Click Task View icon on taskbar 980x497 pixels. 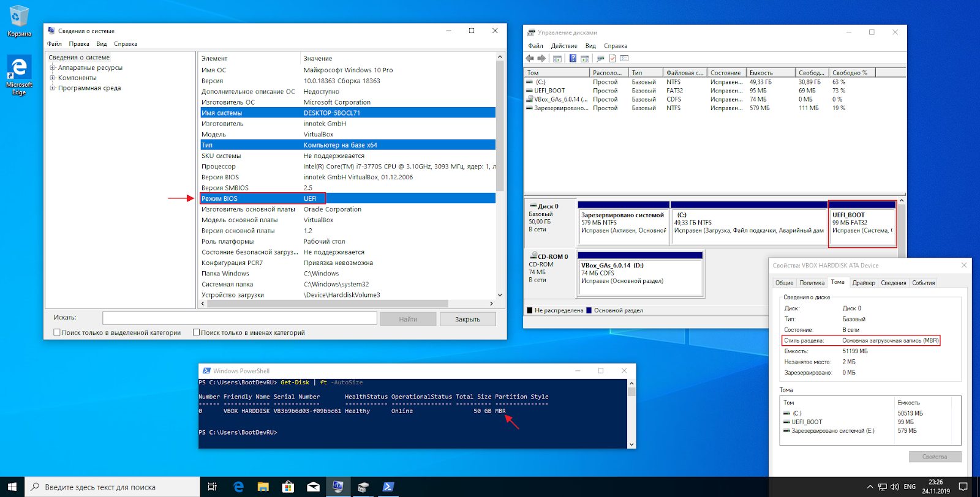(213, 487)
